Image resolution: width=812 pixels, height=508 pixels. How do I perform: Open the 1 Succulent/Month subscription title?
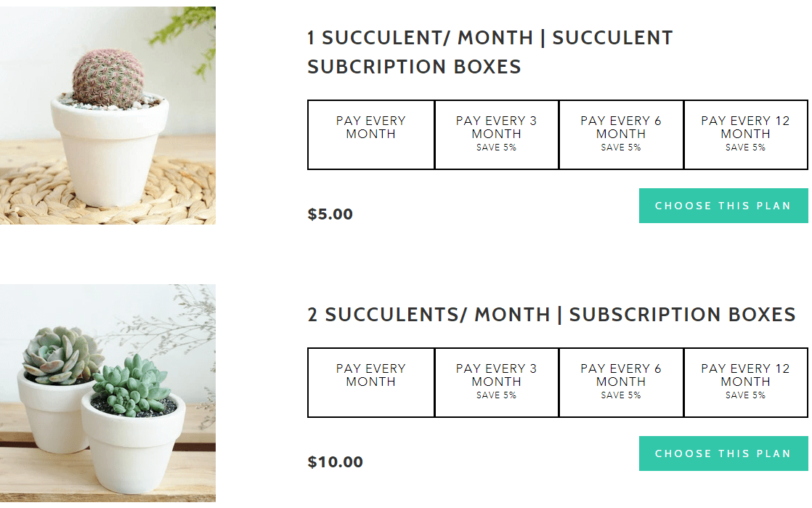[490, 52]
